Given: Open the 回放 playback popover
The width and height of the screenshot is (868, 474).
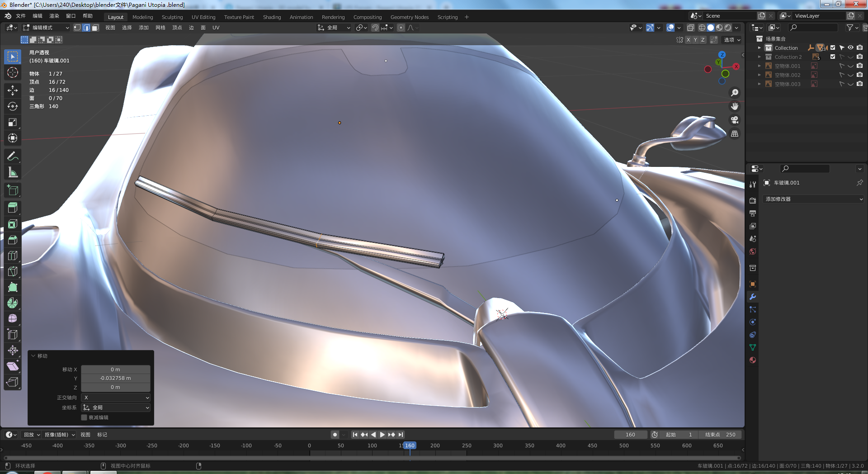Looking at the screenshot, I should 32,435.
